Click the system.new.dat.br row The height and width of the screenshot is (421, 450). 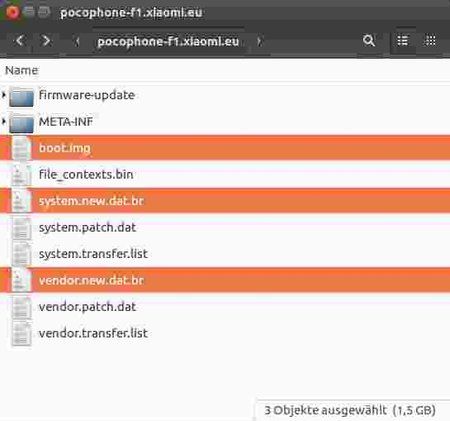tap(225, 201)
